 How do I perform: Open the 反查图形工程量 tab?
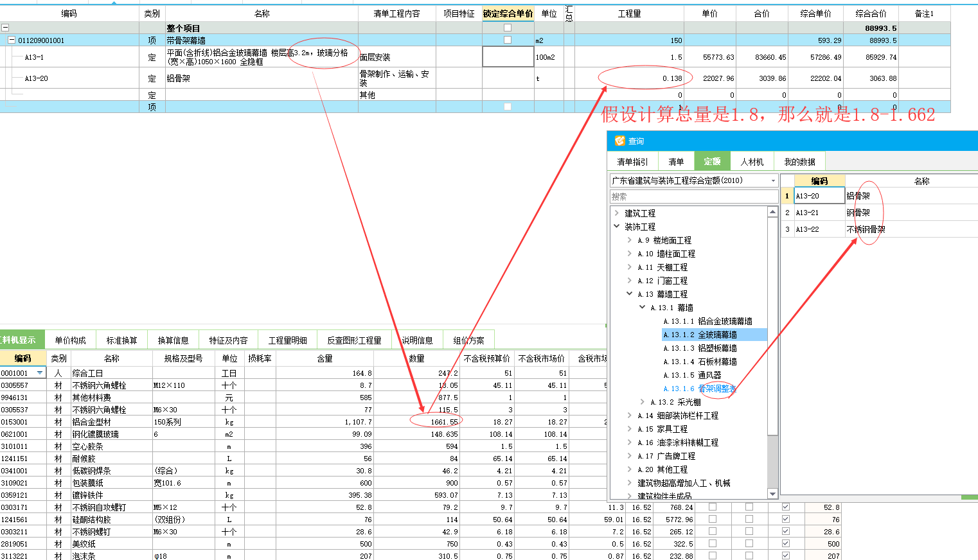(x=354, y=340)
